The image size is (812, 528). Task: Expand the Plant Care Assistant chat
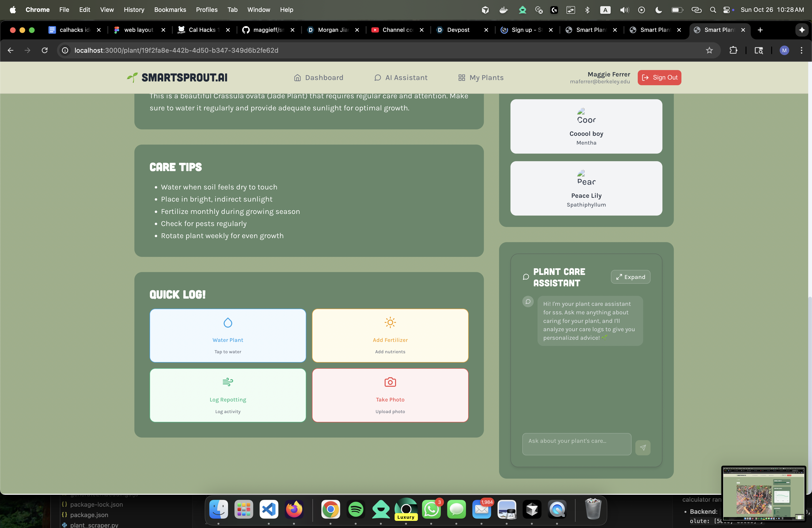point(631,277)
